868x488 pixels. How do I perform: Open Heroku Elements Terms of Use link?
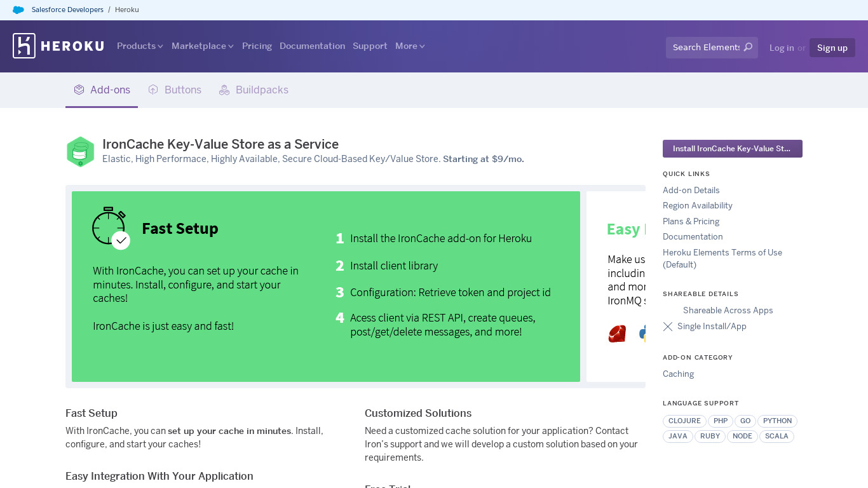point(722,258)
